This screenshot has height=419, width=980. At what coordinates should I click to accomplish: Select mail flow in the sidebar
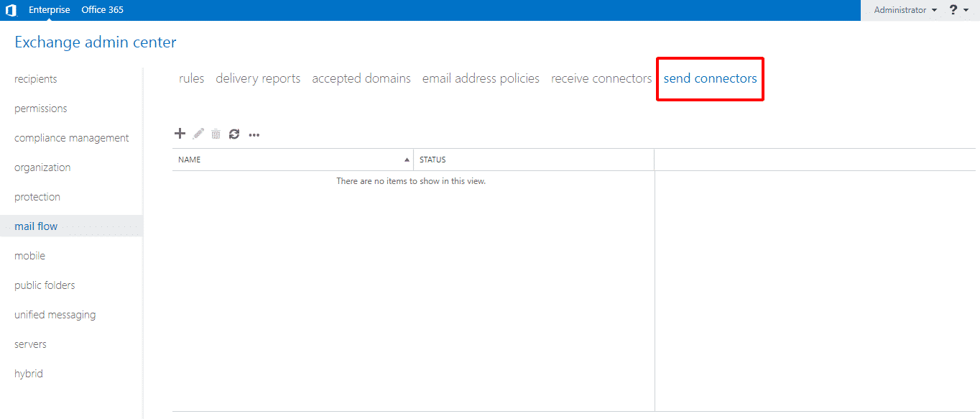click(35, 226)
